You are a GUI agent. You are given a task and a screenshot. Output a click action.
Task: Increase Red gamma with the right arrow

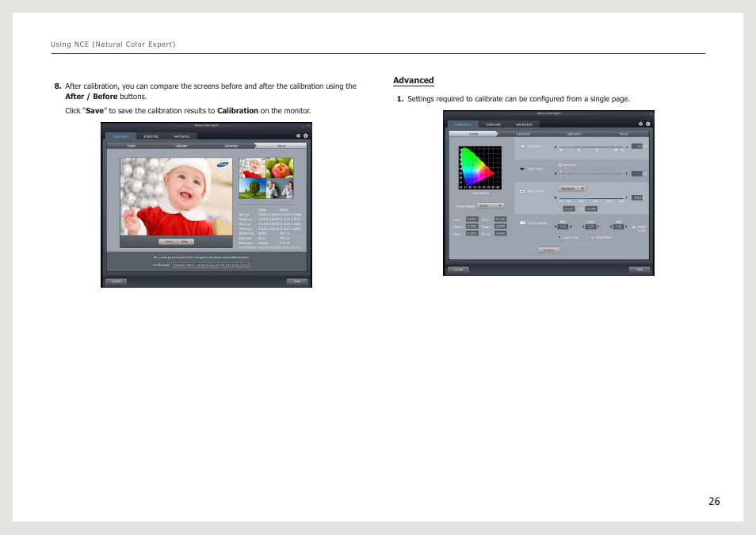click(571, 227)
